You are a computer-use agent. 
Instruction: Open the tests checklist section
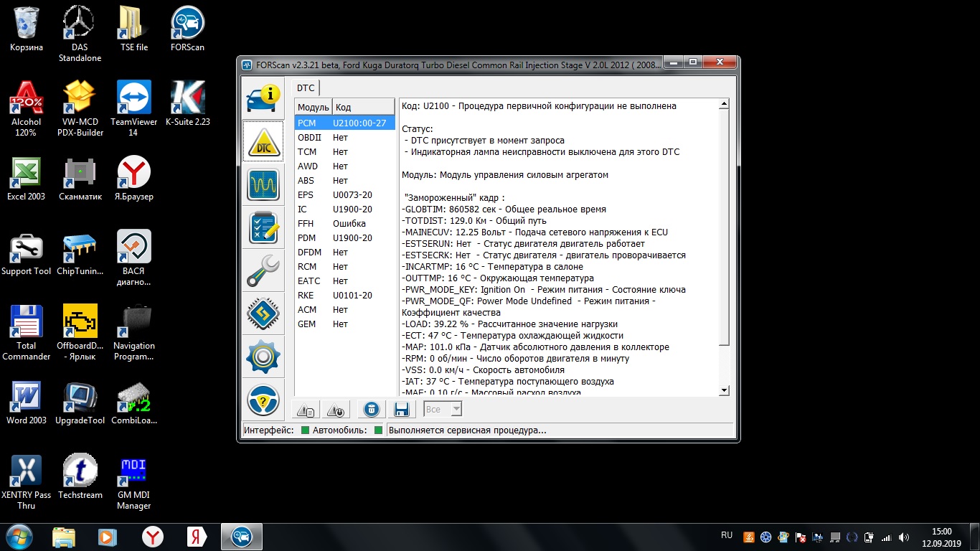263,228
